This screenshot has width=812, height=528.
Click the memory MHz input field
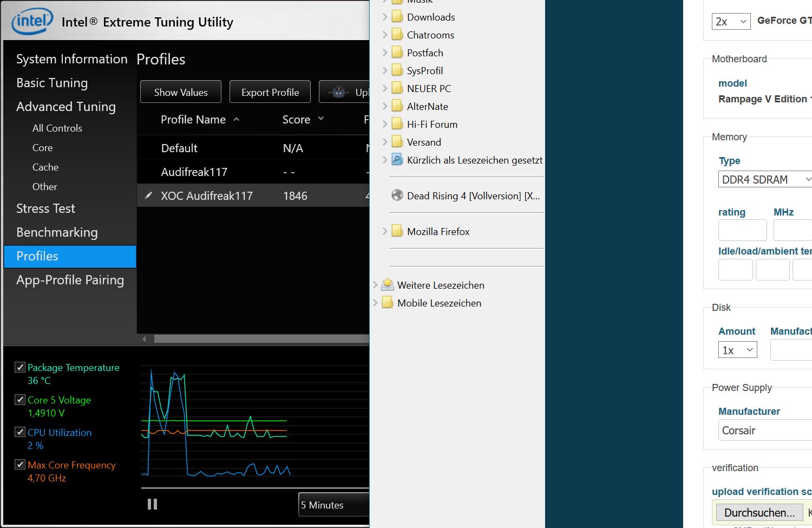(793, 230)
